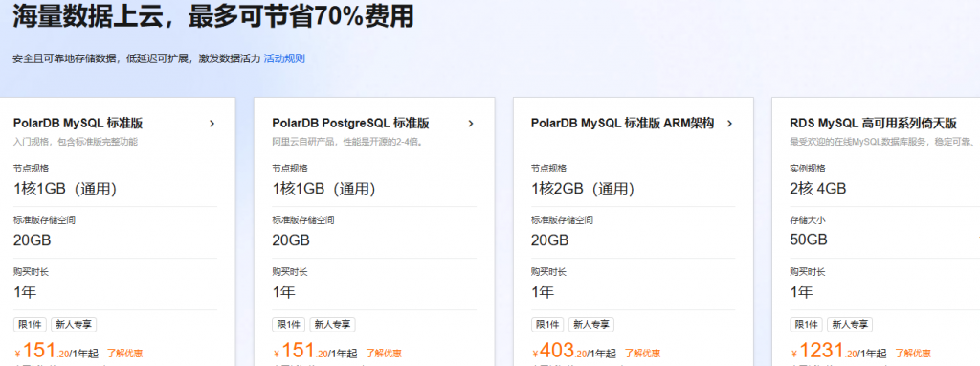Expand PolarDB PostgreSQL 标准版 chevron

coord(471,124)
